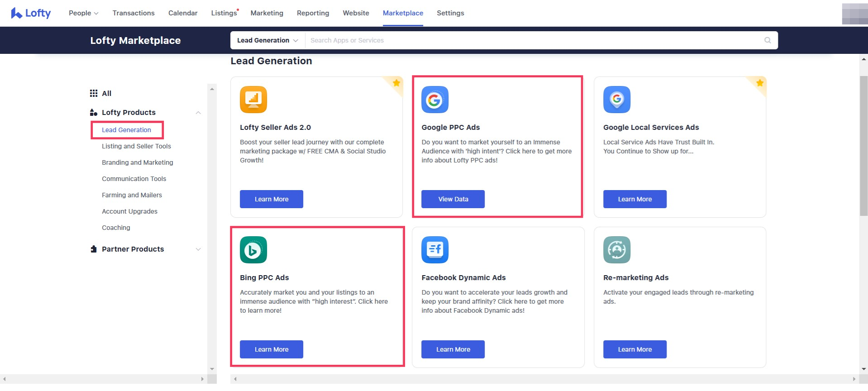This screenshot has height=391, width=868.
Task: Expand the Partner Products section
Action: pyautogui.click(x=198, y=249)
